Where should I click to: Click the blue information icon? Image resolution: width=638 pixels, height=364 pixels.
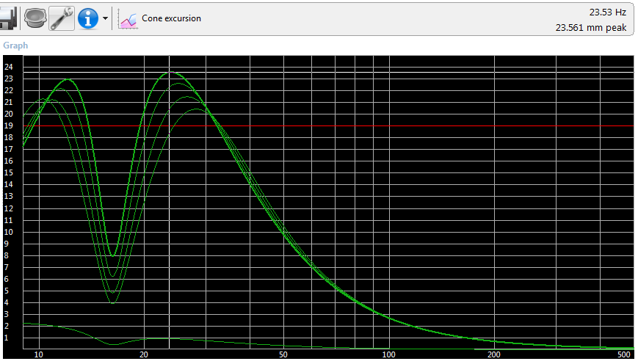pyautogui.click(x=88, y=18)
